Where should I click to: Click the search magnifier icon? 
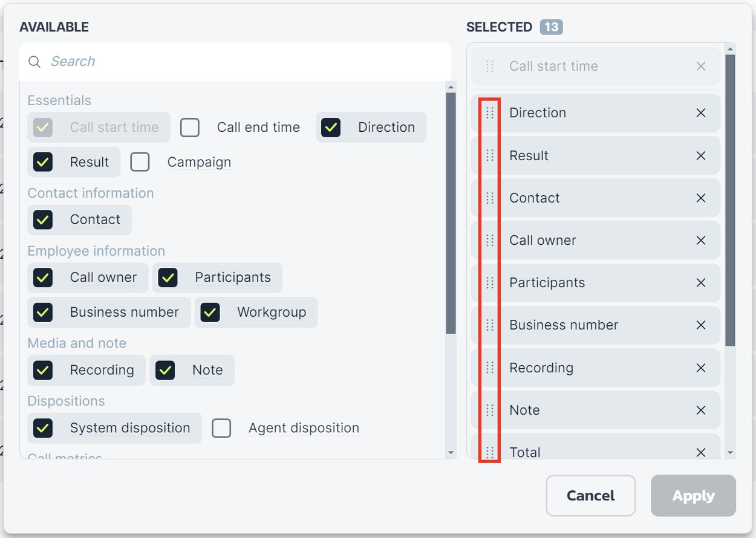point(35,62)
